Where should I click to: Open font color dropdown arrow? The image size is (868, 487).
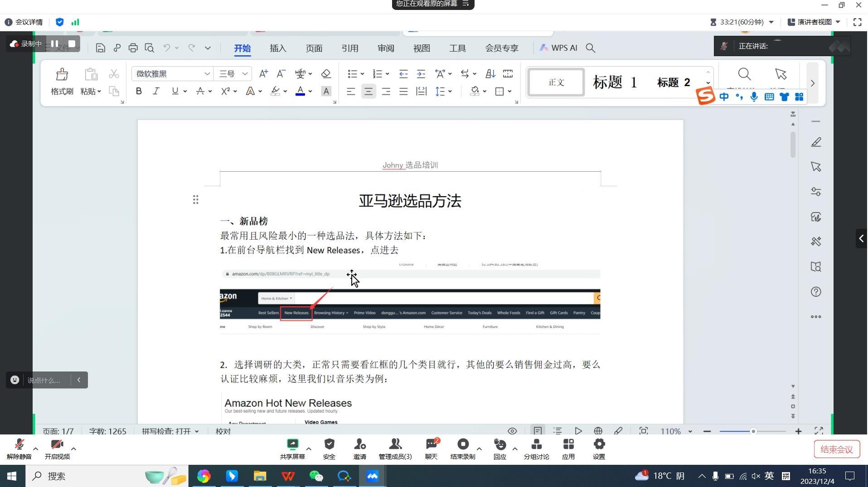coord(310,92)
